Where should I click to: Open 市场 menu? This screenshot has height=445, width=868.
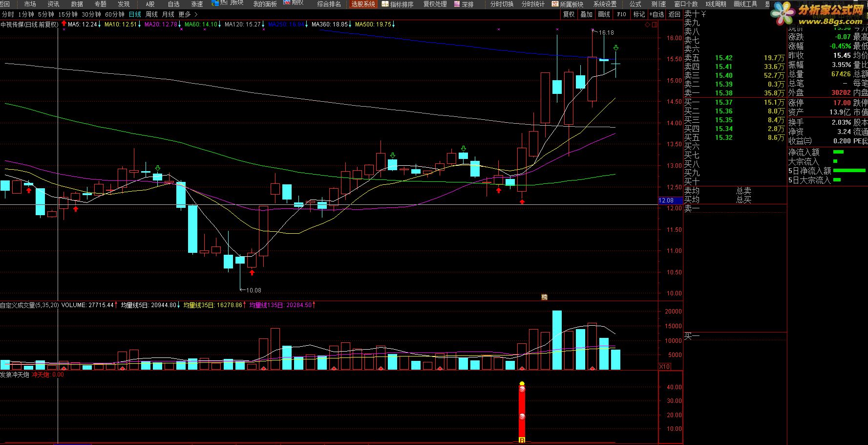(30, 4)
